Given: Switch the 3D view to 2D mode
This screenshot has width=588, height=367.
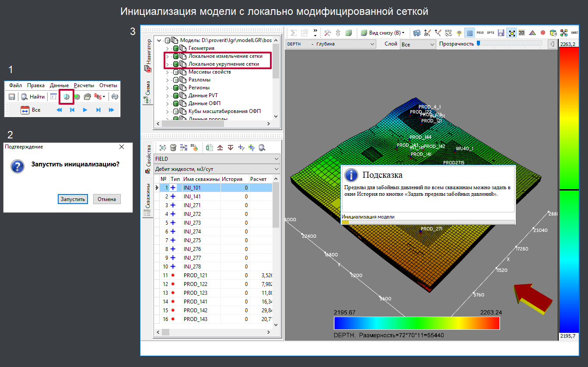Looking at the screenshot, I should click(x=521, y=33).
